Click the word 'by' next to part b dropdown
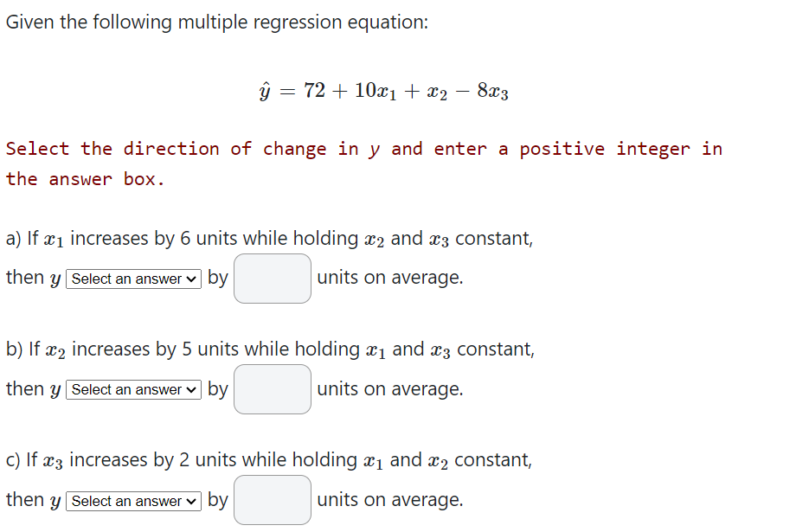809x532 pixels. click(x=218, y=389)
